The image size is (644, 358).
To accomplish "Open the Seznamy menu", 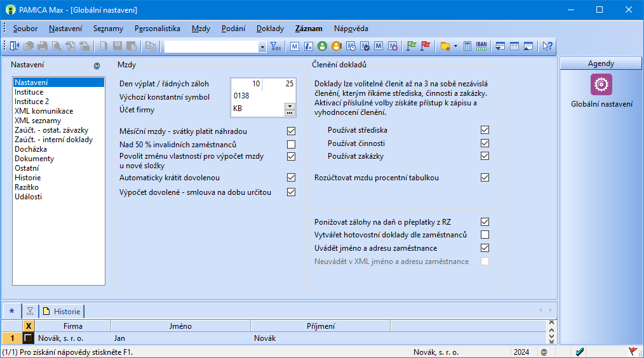I will click(108, 29).
